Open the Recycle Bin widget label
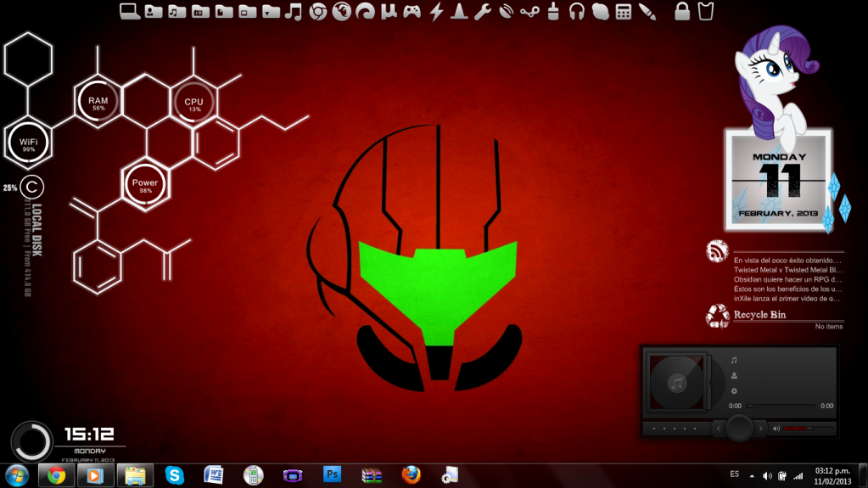This screenshot has height=488, width=868. pos(759,315)
